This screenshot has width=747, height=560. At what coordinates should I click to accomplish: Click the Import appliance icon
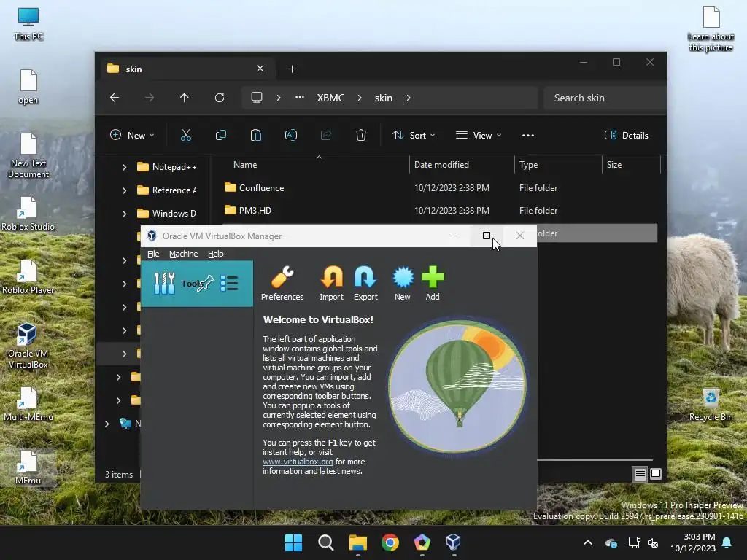(x=332, y=284)
